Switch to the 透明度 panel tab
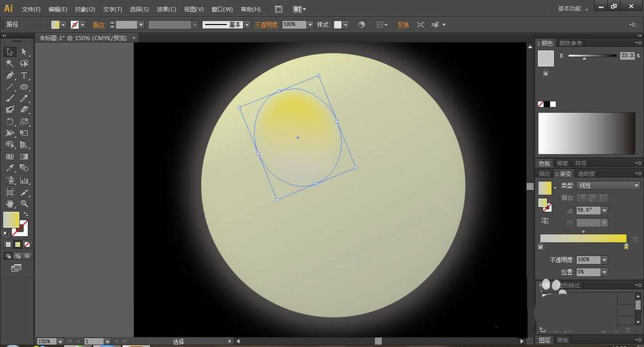This screenshot has width=644, height=347. coord(586,174)
